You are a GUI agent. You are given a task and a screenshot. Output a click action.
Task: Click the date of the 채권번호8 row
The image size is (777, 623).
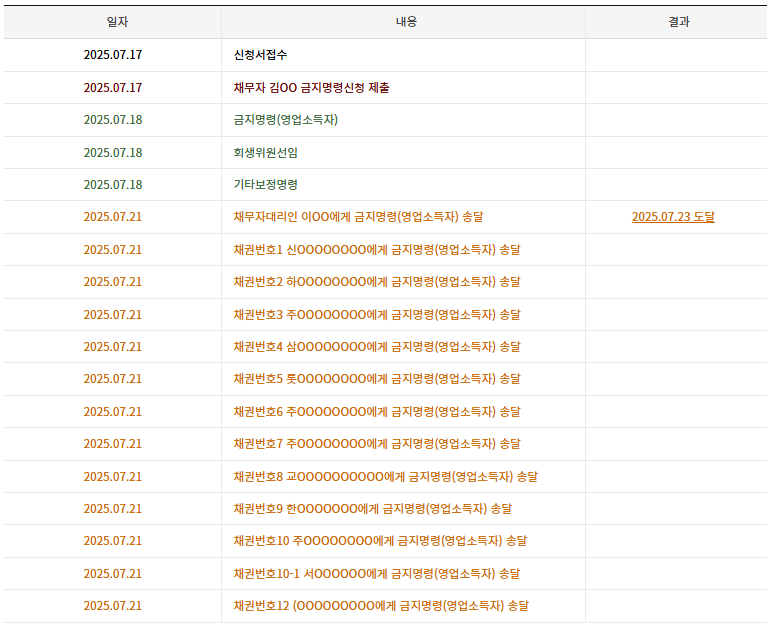point(113,476)
